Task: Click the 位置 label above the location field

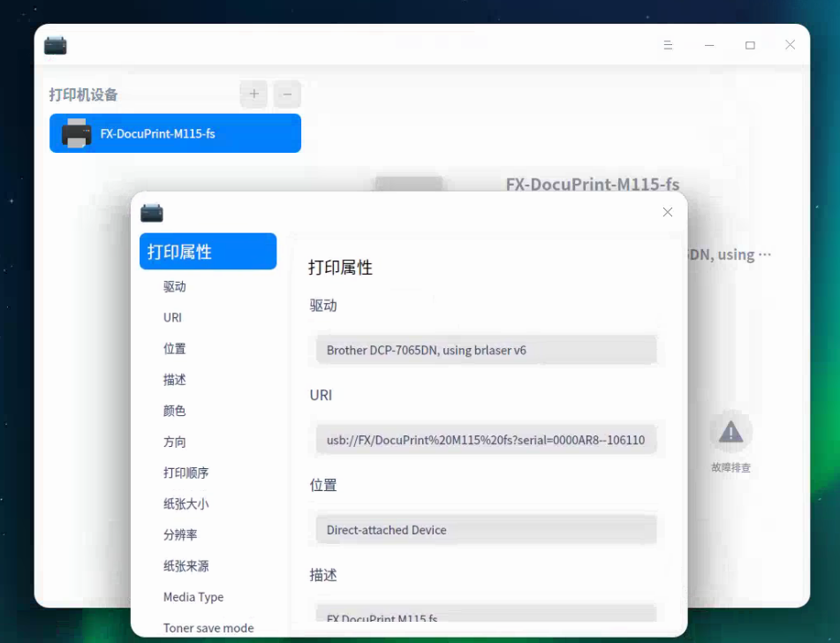Action: point(323,486)
